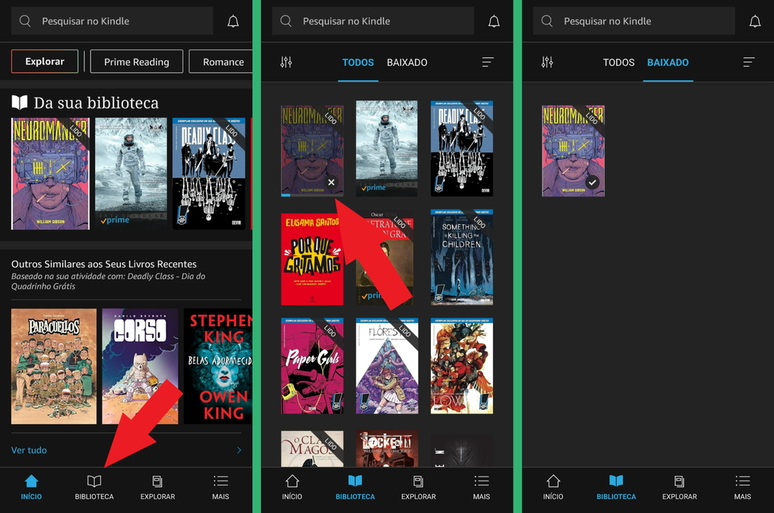Open Corso recommended book

pos(140,366)
